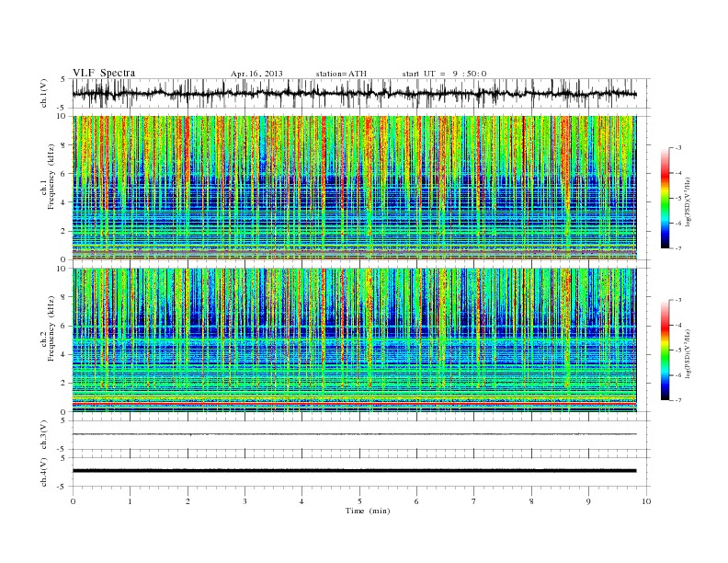Viewport: 728px width, 563px height.
Task: Click the time axis tick label "1"
Action: [130, 501]
